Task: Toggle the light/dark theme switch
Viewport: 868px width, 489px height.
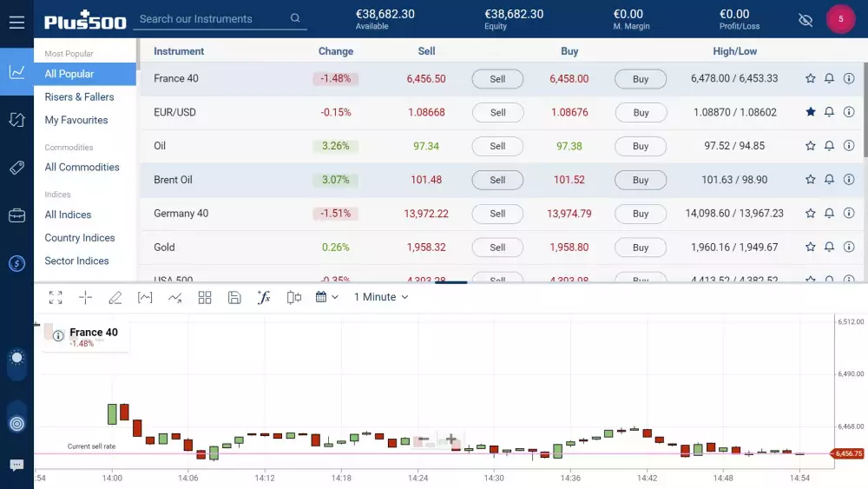Action: point(17,364)
